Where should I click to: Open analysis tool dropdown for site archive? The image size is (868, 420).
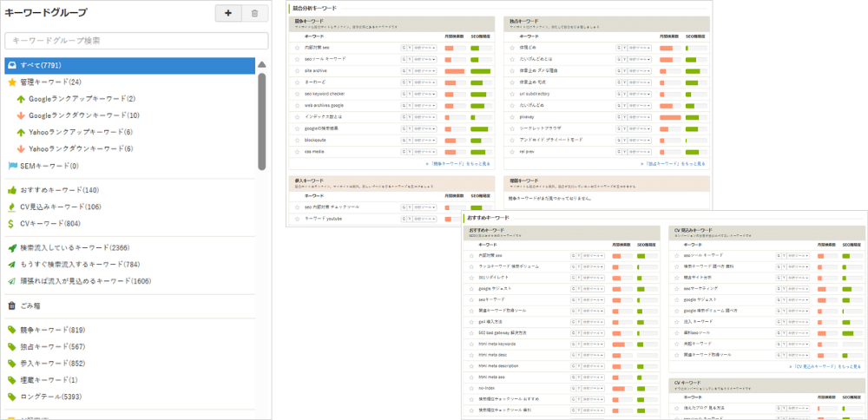425,71
